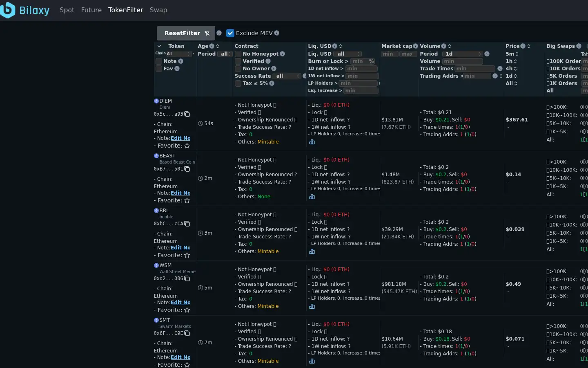
Task: Open the Liq. USD all dropdown
Action: pos(347,54)
